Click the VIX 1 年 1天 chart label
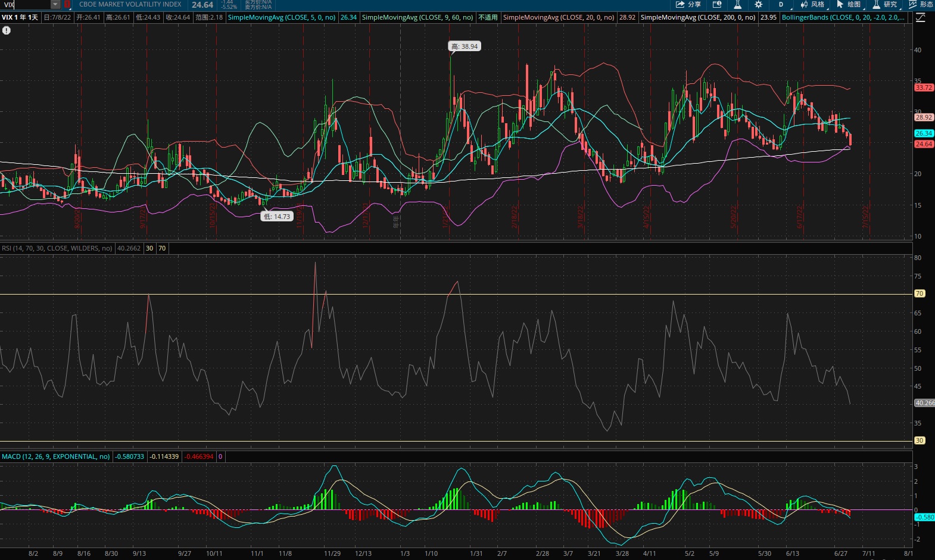 pyautogui.click(x=20, y=17)
